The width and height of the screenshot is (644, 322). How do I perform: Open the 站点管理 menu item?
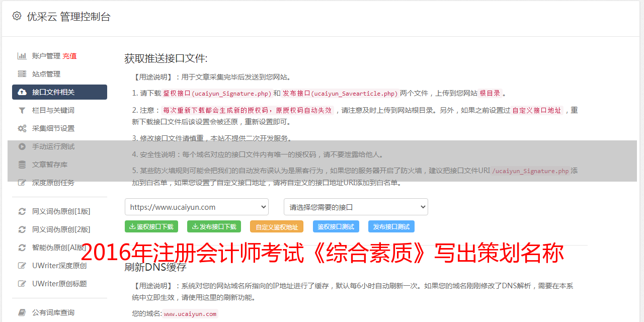coord(59,74)
